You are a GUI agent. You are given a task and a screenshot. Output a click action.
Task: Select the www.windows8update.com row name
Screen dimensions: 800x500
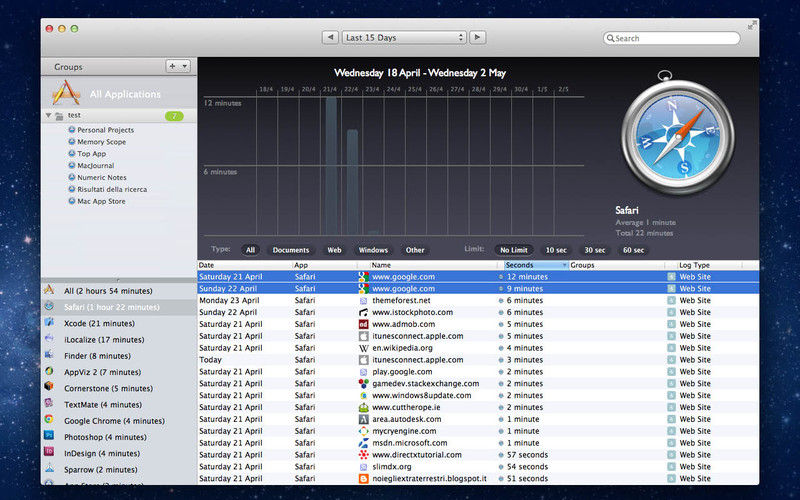pos(421,395)
